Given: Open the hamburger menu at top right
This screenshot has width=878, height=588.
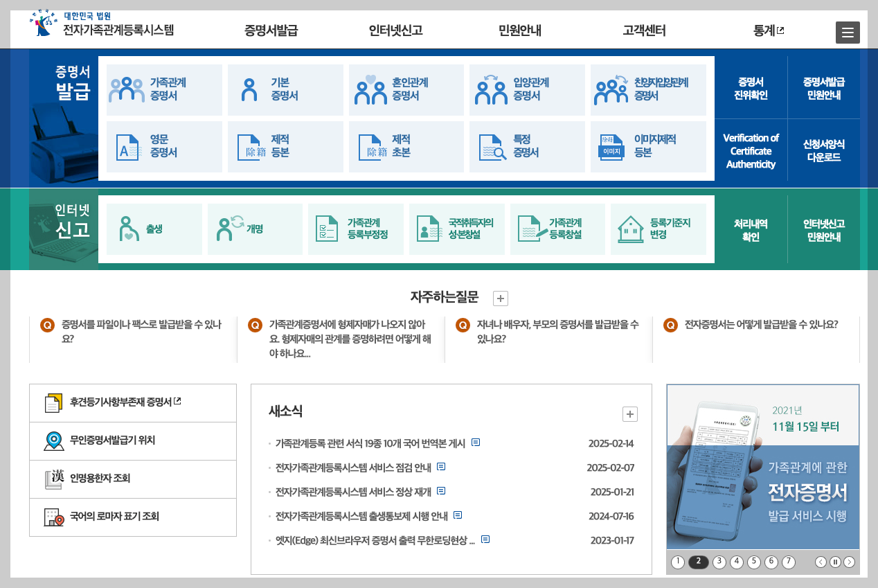Looking at the screenshot, I should pos(848,32).
